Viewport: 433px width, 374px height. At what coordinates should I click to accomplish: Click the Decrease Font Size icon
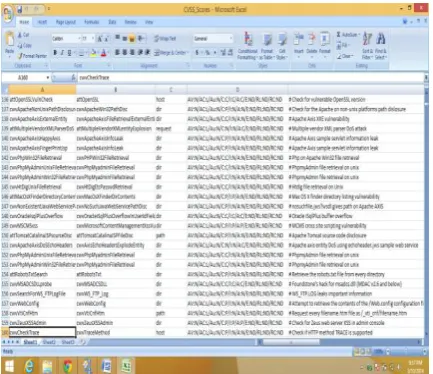[x=106, y=39]
